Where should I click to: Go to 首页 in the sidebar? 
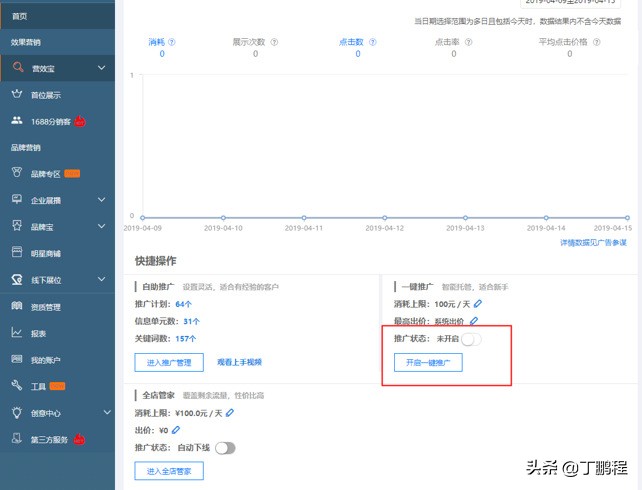tap(57, 16)
